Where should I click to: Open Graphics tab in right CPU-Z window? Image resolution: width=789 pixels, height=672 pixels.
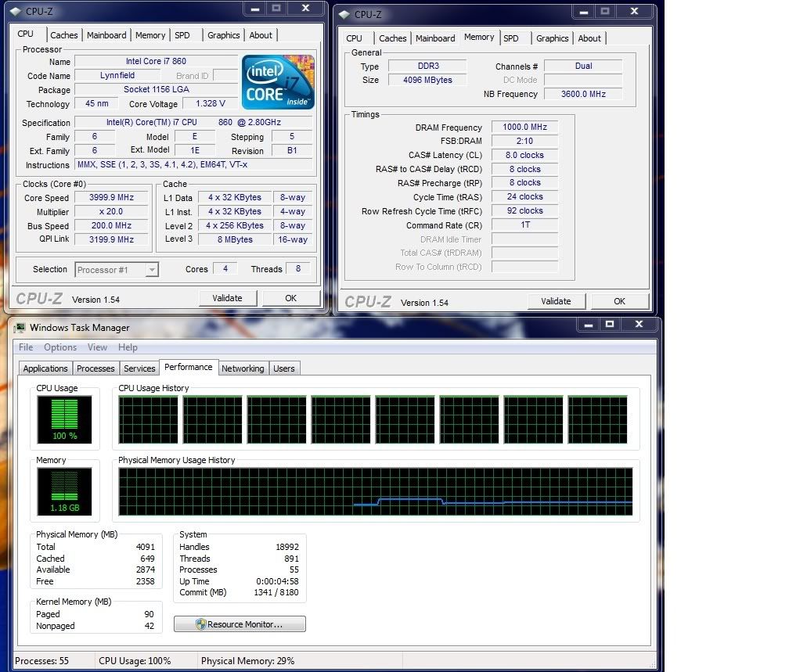point(552,38)
